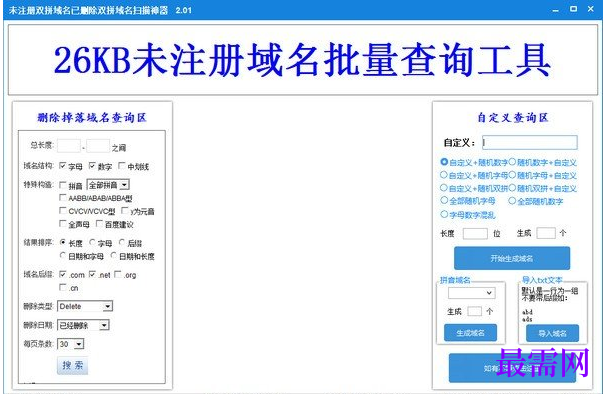Sort results by 后缀
Screen dimensions: 608x394
click(121, 242)
